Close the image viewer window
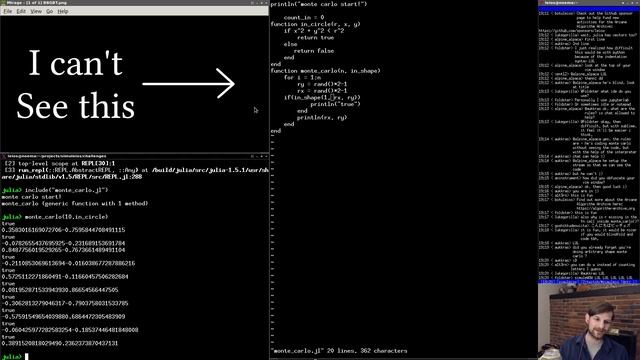The height and width of the screenshot is (360, 640). (266, 3)
